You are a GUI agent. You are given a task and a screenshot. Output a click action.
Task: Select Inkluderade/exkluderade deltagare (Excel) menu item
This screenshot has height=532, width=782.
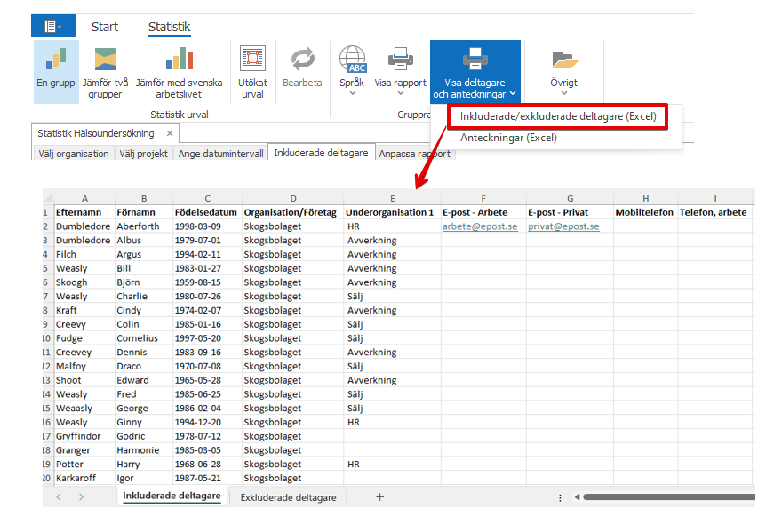(x=557, y=116)
